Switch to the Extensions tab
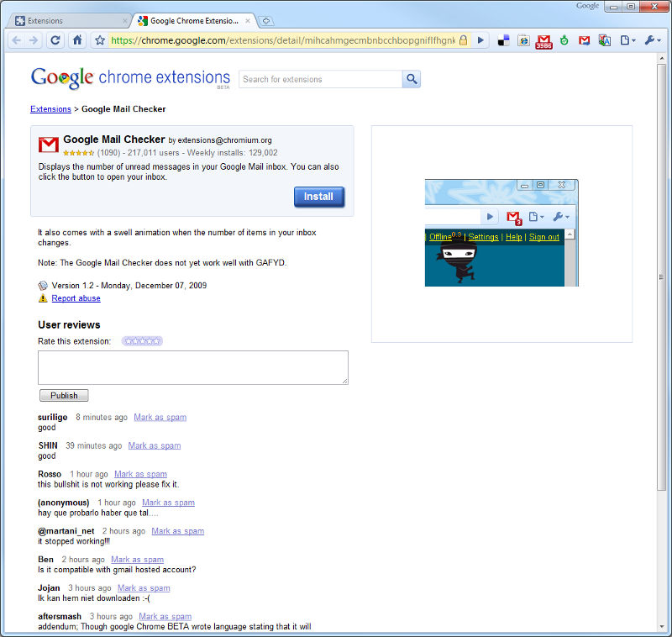The width and height of the screenshot is (672, 637). tap(69, 20)
